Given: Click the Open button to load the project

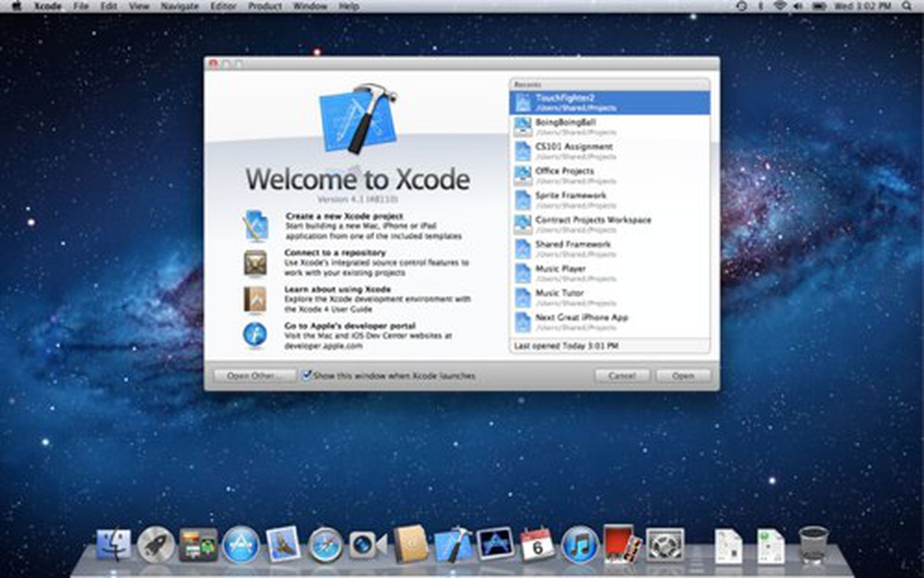Looking at the screenshot, I should pos(683,375).
